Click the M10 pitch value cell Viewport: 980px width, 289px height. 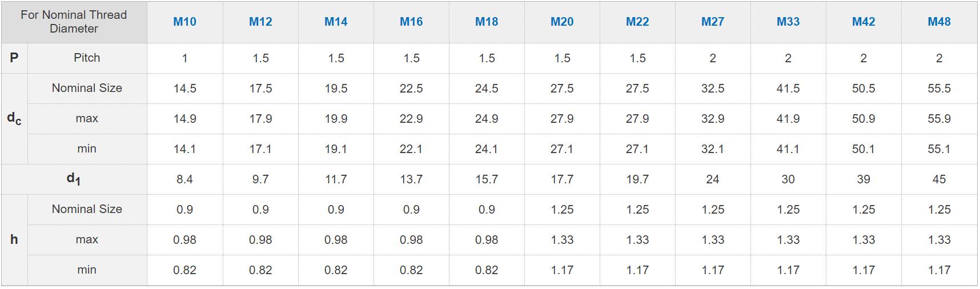click(x=184, y=58)
